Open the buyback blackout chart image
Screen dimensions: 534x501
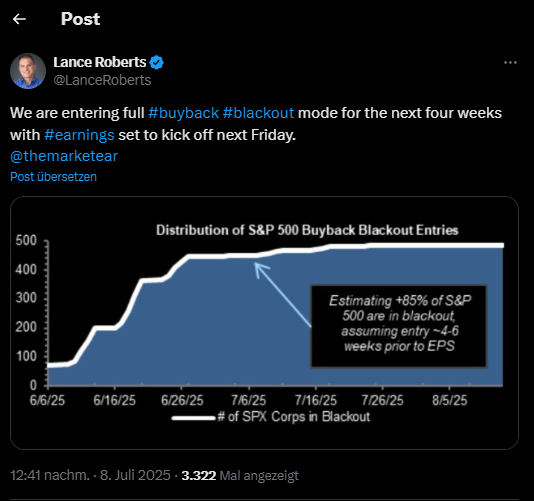pos(264,323)
